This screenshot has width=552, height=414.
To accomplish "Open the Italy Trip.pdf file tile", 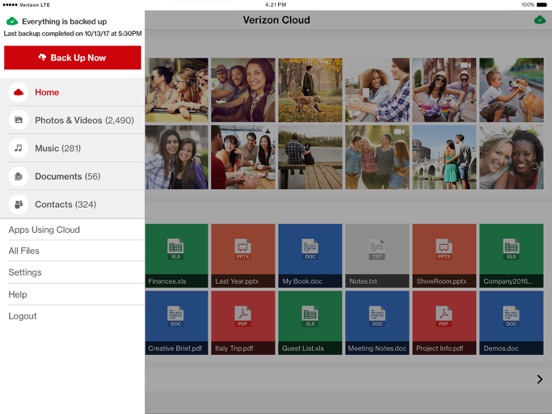I will [x=243, y=323].
